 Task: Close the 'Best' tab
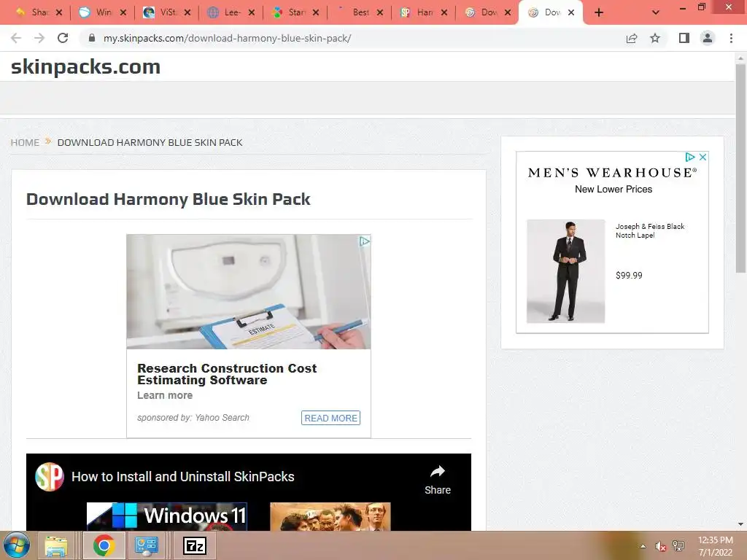click(x=379, y=13)
